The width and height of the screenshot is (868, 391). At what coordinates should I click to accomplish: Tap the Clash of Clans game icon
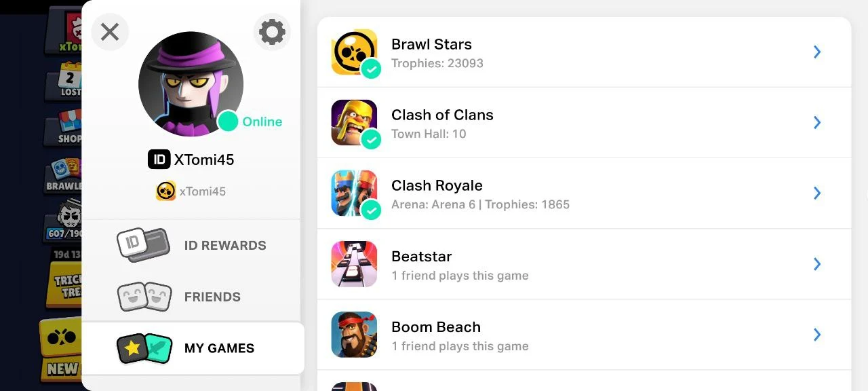pos(354,123)
